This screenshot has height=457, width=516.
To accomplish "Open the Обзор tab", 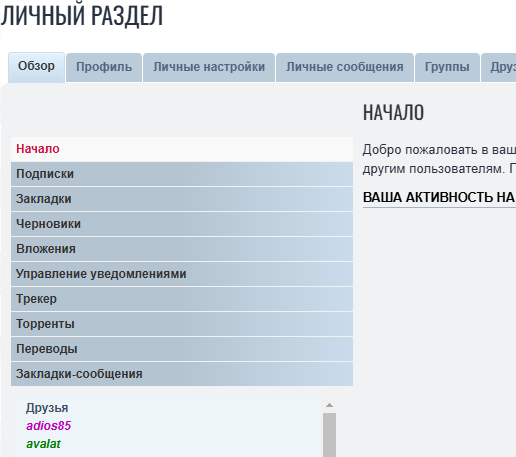I will (36, 67).
